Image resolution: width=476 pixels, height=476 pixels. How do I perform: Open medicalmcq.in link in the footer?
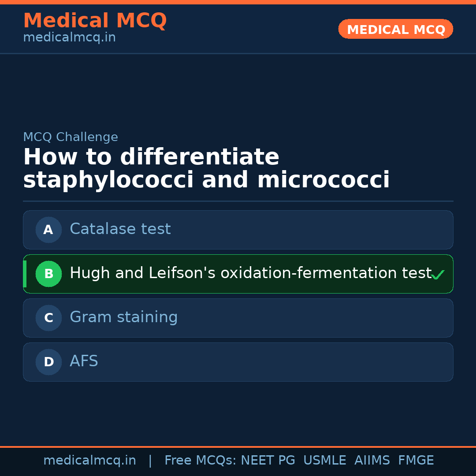(x=89, y=461)
